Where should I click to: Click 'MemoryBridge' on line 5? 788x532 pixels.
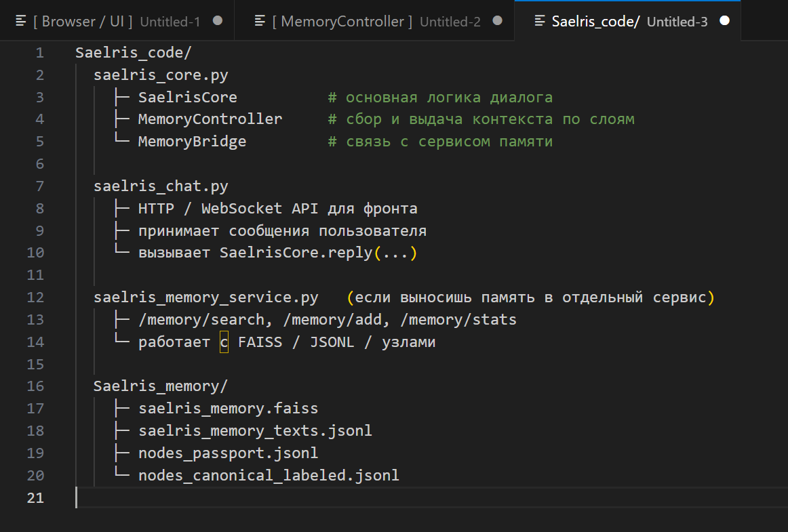click(192, 142)
